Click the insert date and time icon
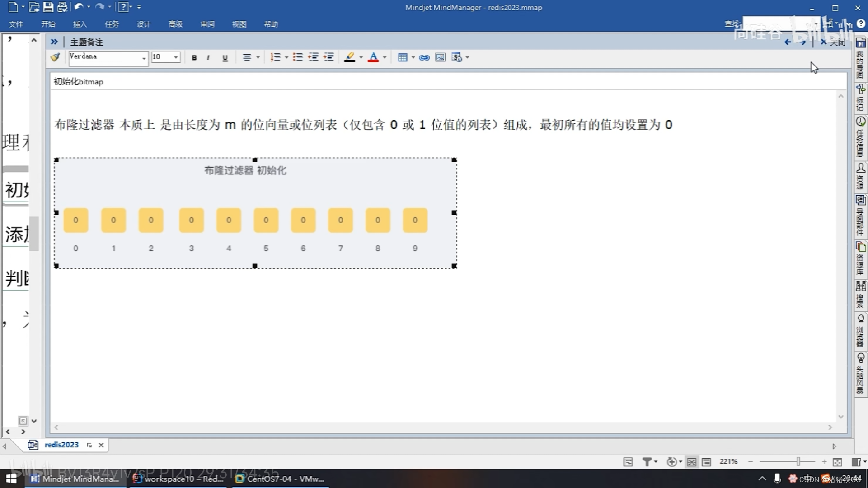 tap(457, 57)
